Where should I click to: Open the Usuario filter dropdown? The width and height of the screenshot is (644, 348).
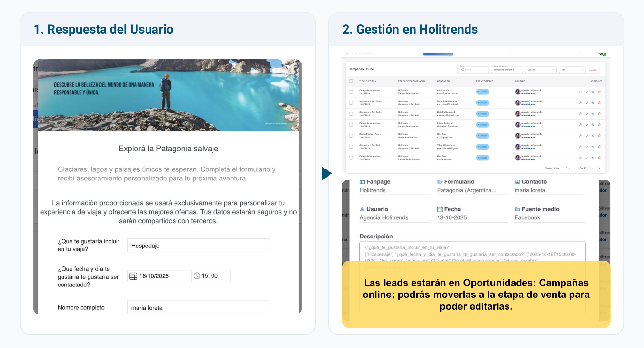(x=541, y=70)
